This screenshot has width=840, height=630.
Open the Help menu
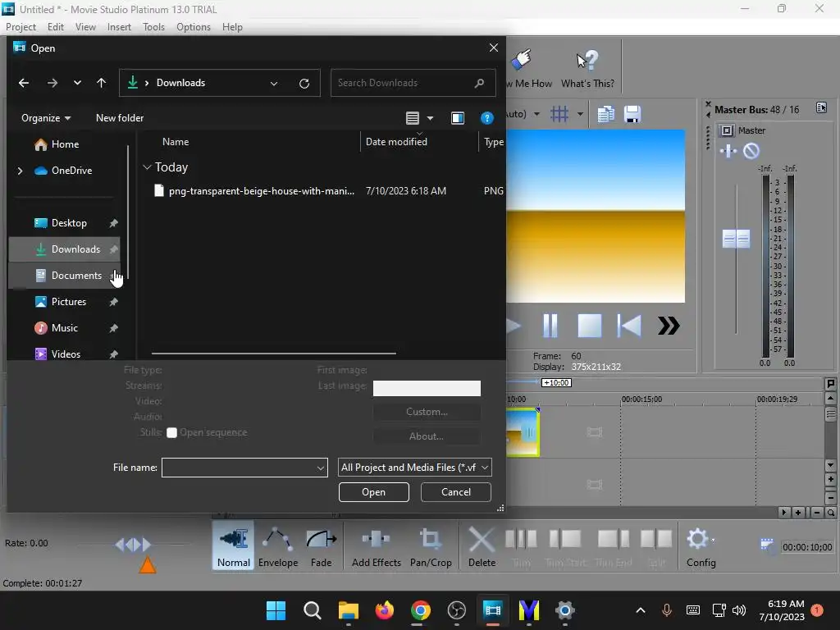(x=232, y=27)
